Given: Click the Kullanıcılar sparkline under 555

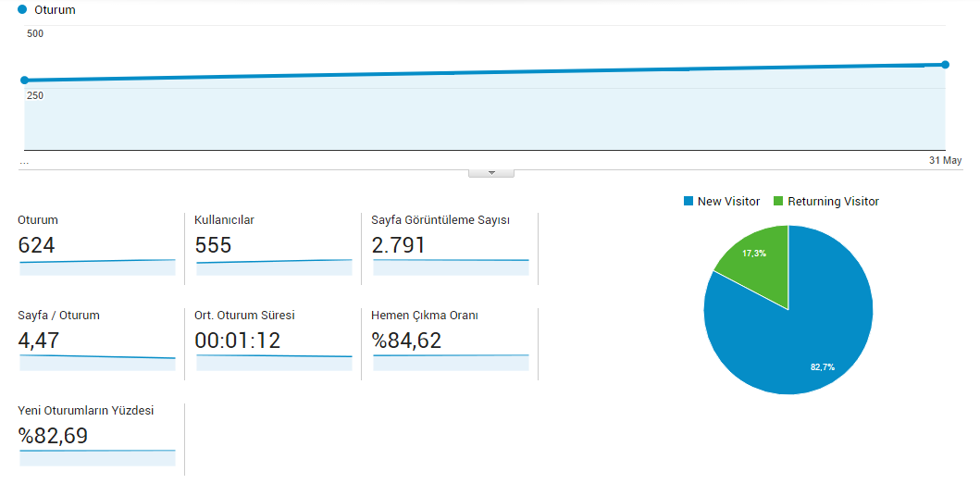Looking at the screenshot, I should 274,267.
